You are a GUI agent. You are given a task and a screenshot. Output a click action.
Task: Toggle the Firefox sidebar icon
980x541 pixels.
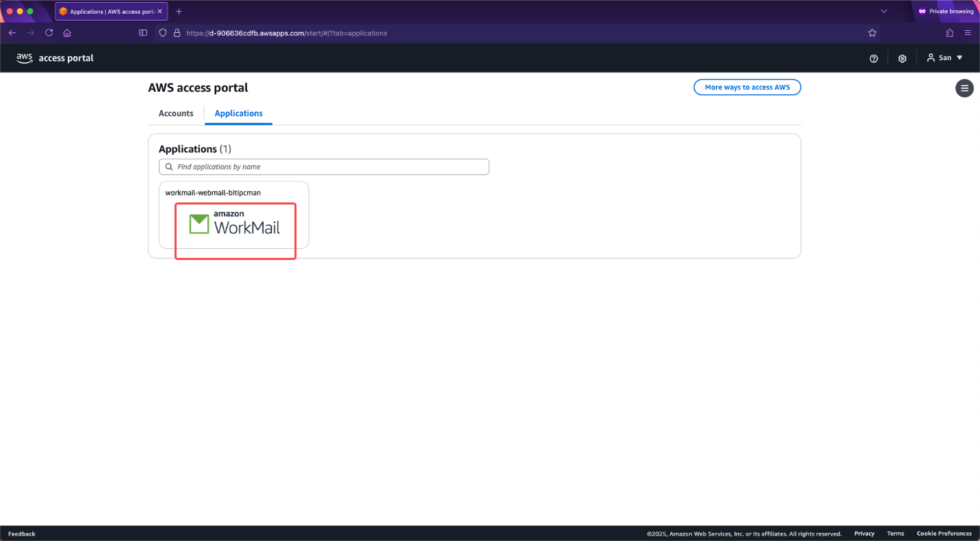tap(143, 33)
